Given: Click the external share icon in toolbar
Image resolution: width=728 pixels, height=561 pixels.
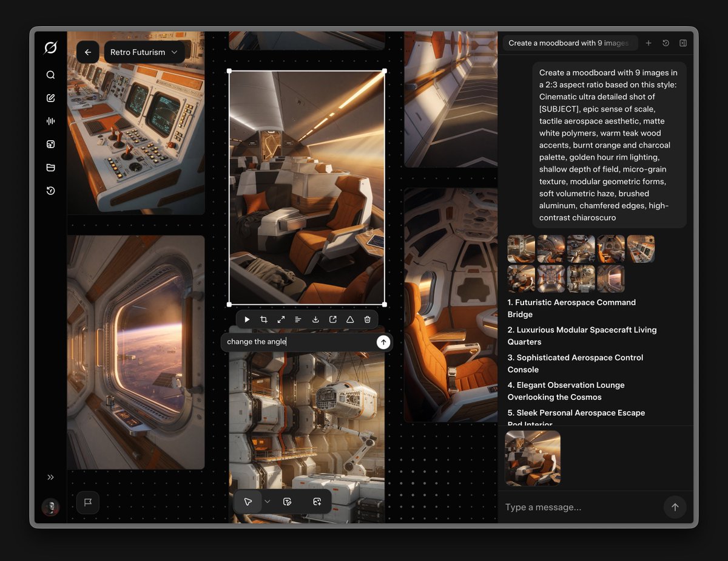Looking at the screenshot, I should click(x=332, y=319).
